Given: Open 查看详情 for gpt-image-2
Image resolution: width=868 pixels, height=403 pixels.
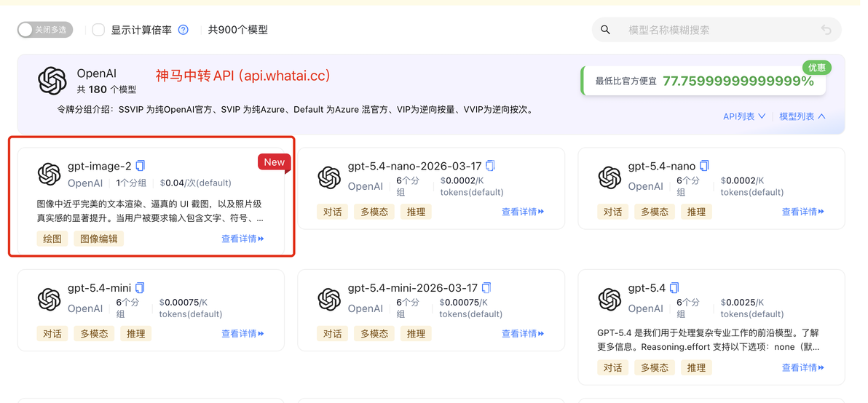Looking at the screenshot, I should pyautogui.click(x=242, y=239).
